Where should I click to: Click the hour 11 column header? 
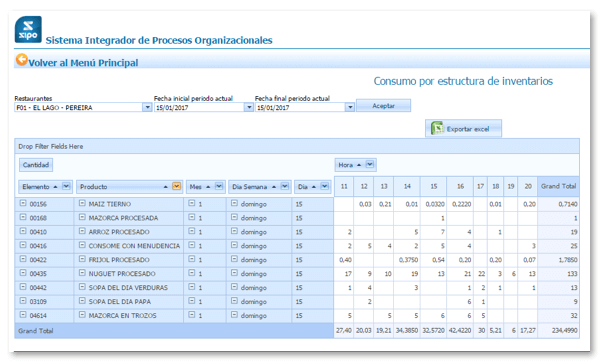pos(344,187)
